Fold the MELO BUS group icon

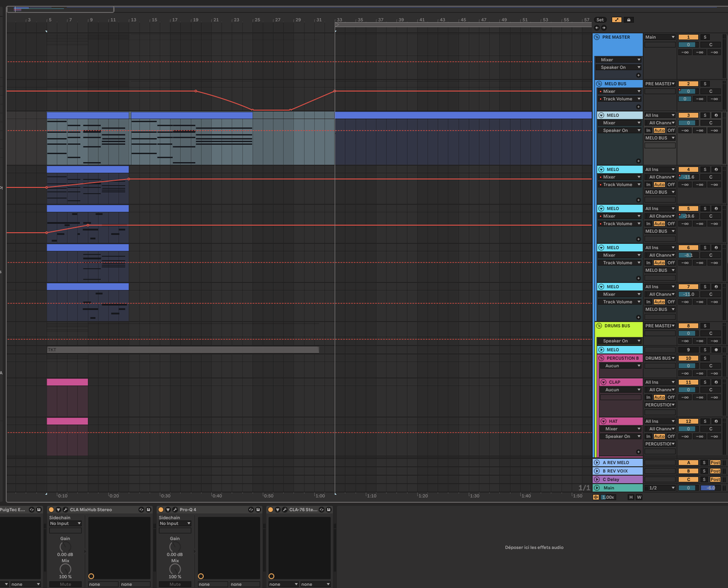click(599, 84)
